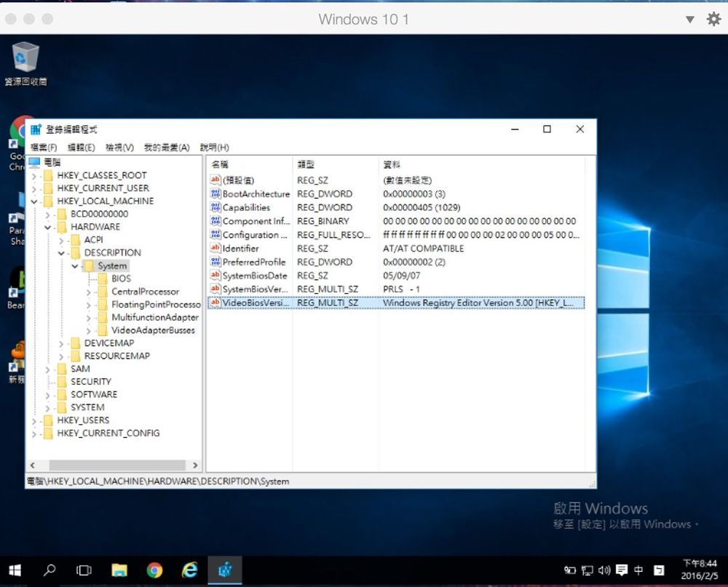728x587 pixels.
Task: Select the SystemBiosDate registry value
Action: pos(254,276)
